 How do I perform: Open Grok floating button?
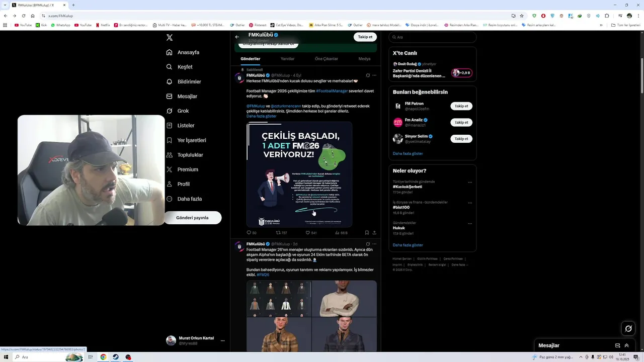(628, 329)
